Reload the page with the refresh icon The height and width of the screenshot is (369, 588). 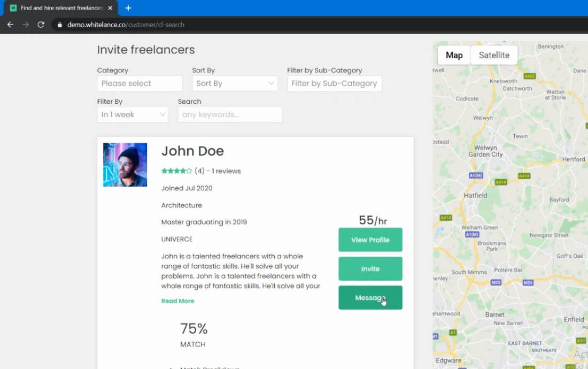(x=41, y=25)
